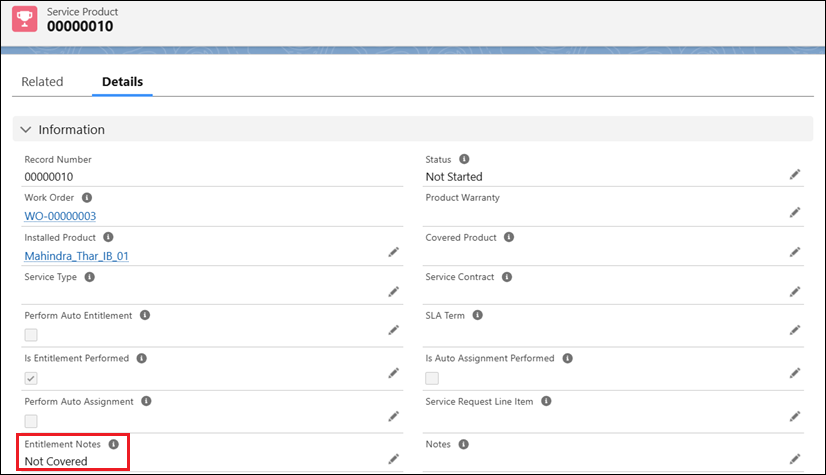826x475 pixels.
Task: Open the Mahindra_Thar_IB_01 installed product link
Action: click(76, 256)
